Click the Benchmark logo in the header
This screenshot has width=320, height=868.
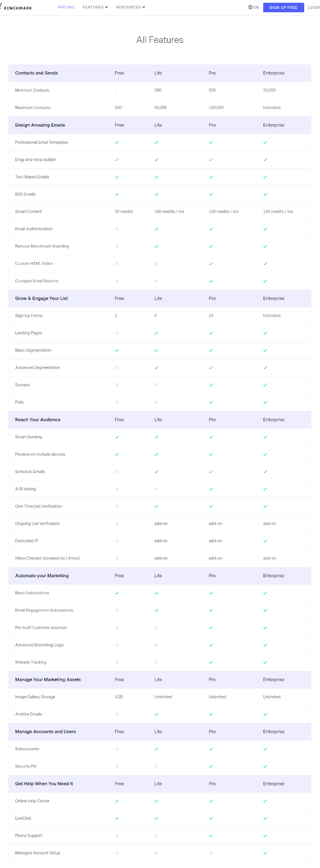coord(16,7)
